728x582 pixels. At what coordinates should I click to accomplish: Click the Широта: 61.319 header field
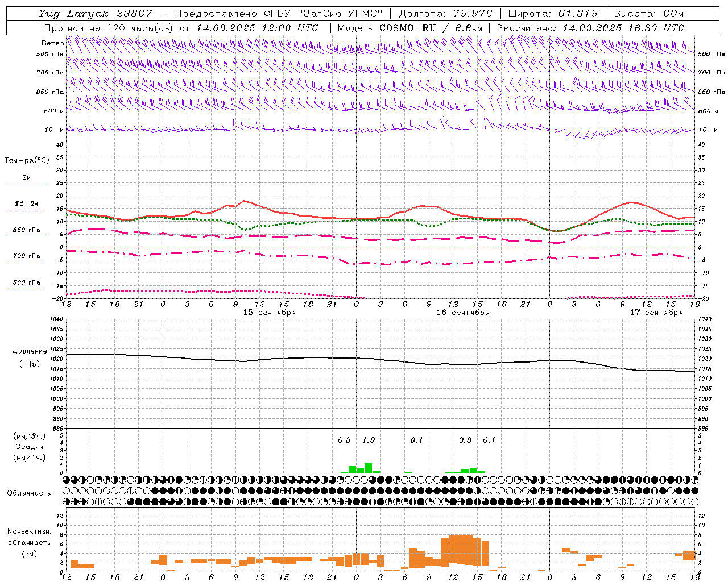click(553, 14)
